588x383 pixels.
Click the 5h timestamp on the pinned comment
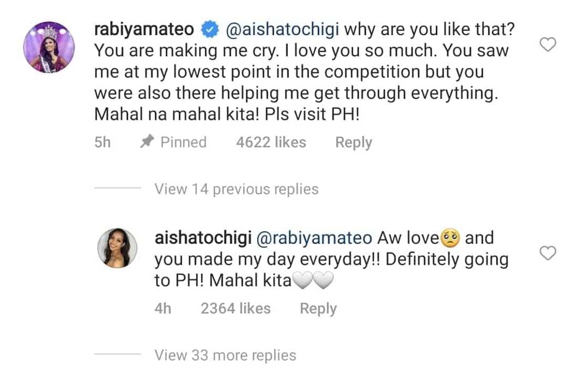(102, 142)
